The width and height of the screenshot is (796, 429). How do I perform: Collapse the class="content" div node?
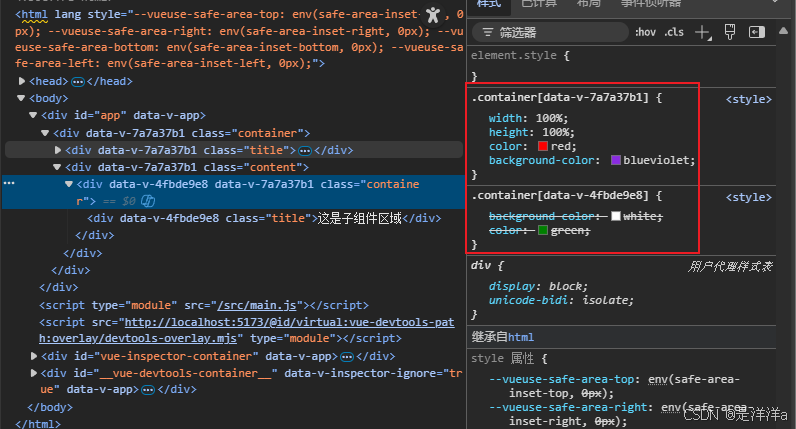(x=57, y=167)
